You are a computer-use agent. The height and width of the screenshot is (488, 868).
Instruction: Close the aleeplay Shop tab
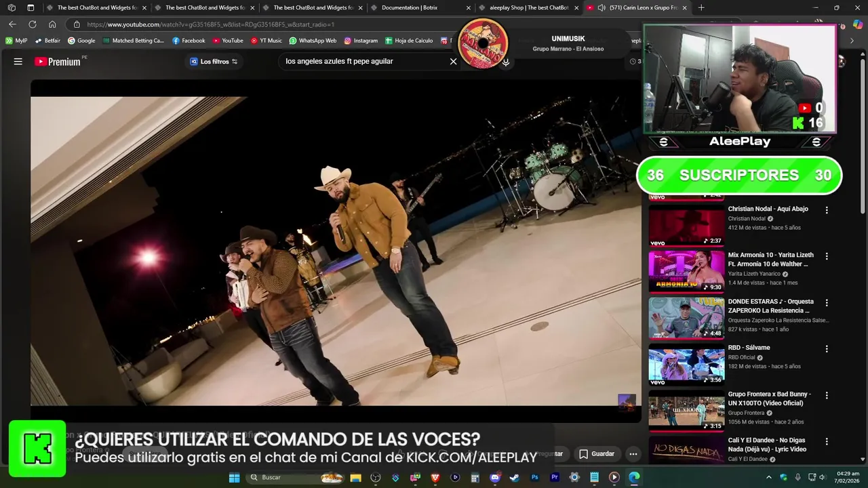pos(576,7)
